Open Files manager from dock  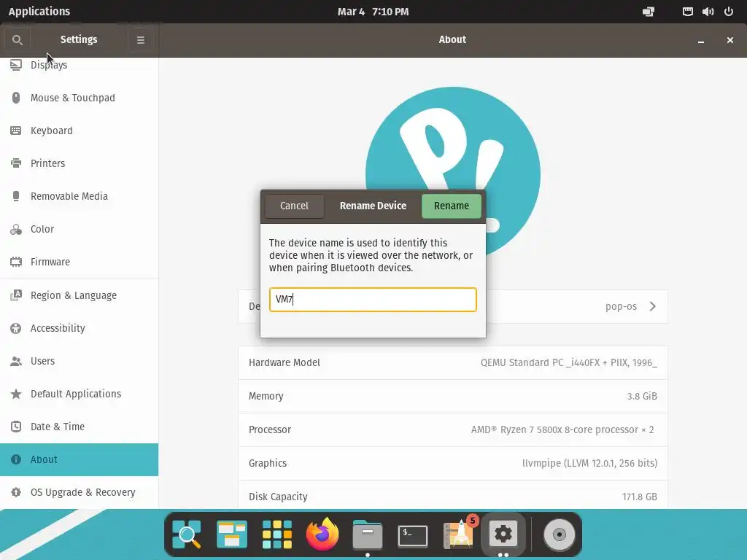tap(368, 534)
